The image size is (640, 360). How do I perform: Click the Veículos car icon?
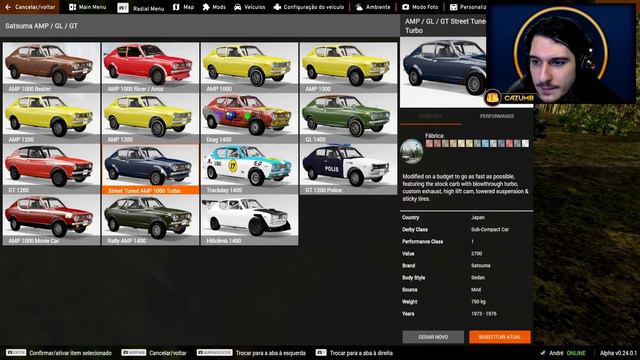238,7
